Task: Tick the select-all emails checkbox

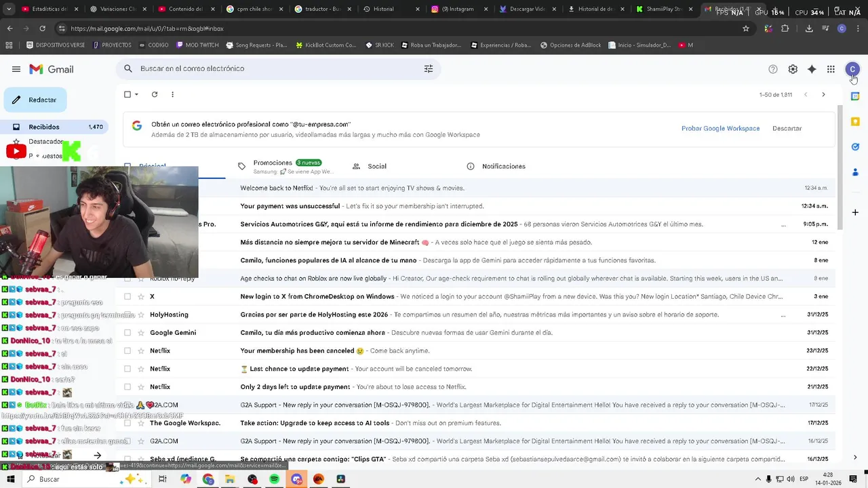Action: [127, 94]
